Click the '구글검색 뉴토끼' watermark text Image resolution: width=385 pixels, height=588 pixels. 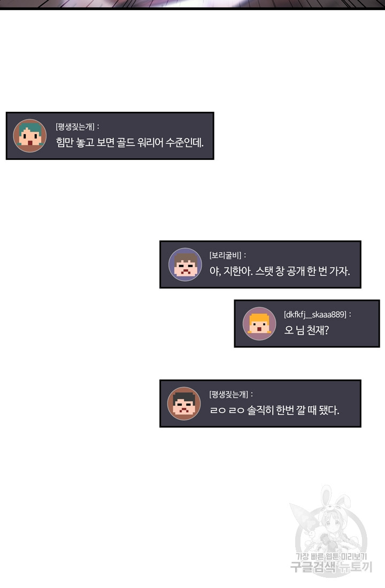point(332,567)
